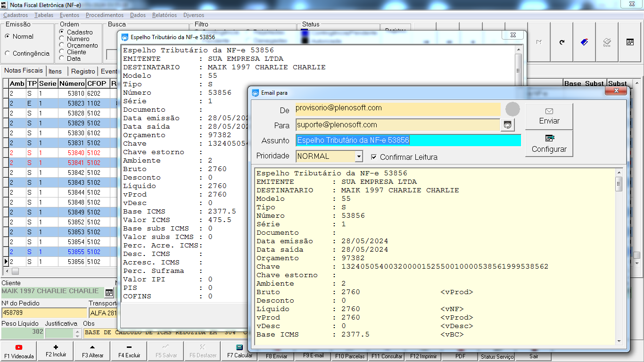Select Normal emission radio button
Viewport: 644px width, 362px height.
point(8,36)
